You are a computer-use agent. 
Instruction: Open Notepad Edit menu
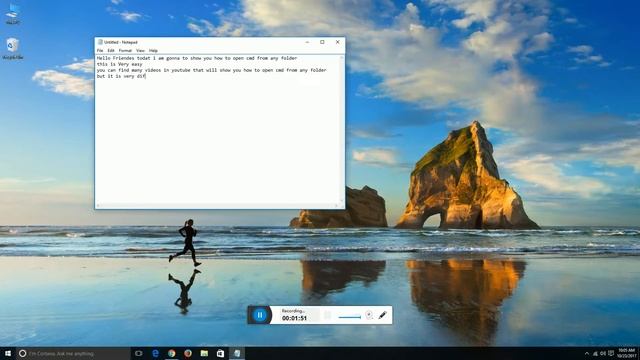[x=111, y=51]
